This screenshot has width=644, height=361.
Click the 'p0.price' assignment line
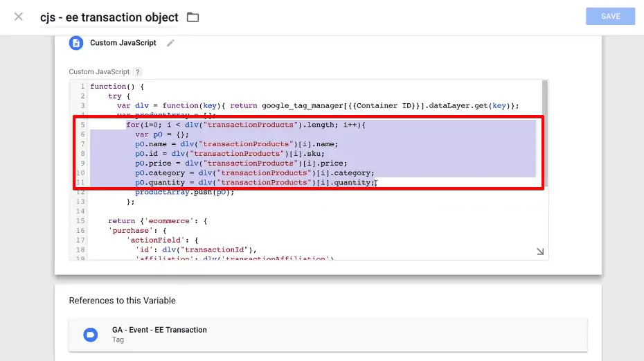[x=241, y=164]
